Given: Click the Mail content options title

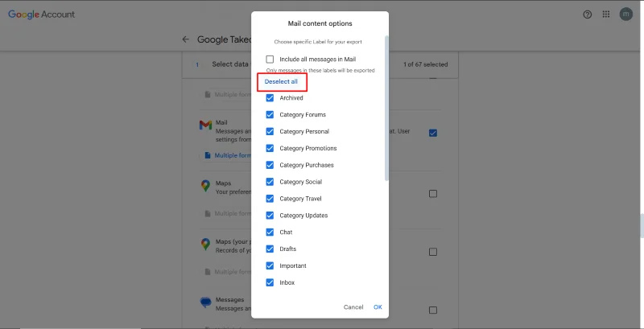Looking at the screenshot, I should [320, 23].
